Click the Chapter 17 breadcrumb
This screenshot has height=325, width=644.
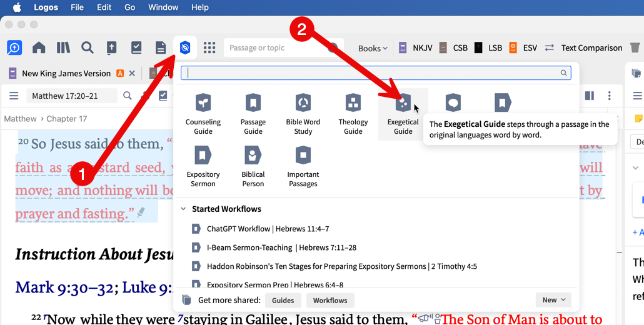click(66, 119)
